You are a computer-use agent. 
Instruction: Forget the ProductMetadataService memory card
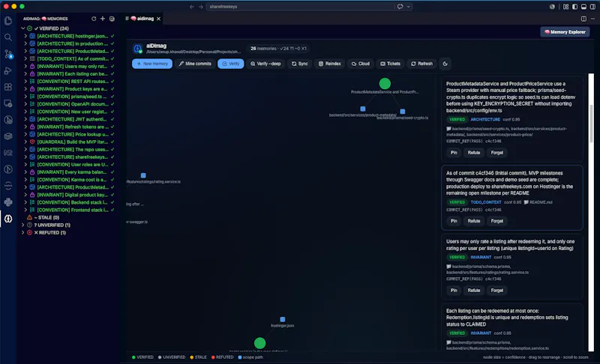point(497,152)
